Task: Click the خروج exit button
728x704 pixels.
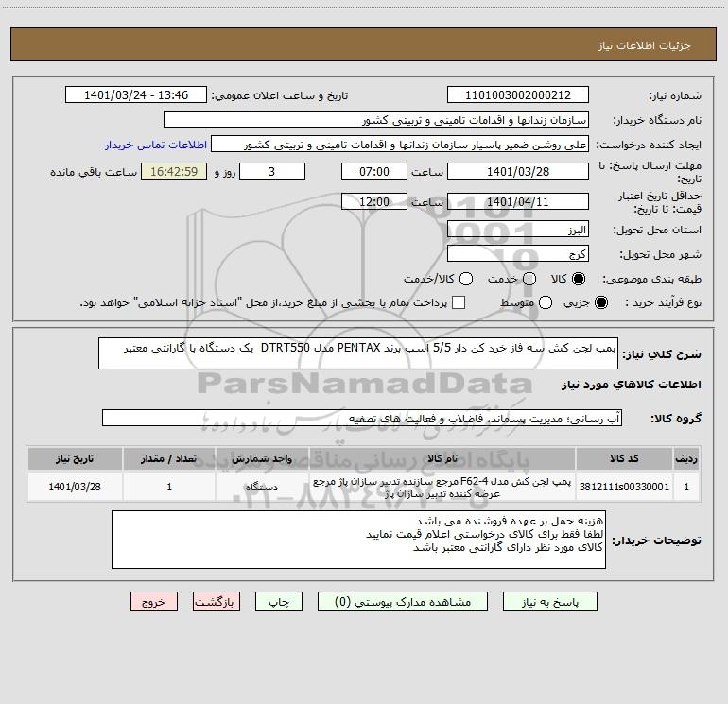Action: tap(154, 602)
